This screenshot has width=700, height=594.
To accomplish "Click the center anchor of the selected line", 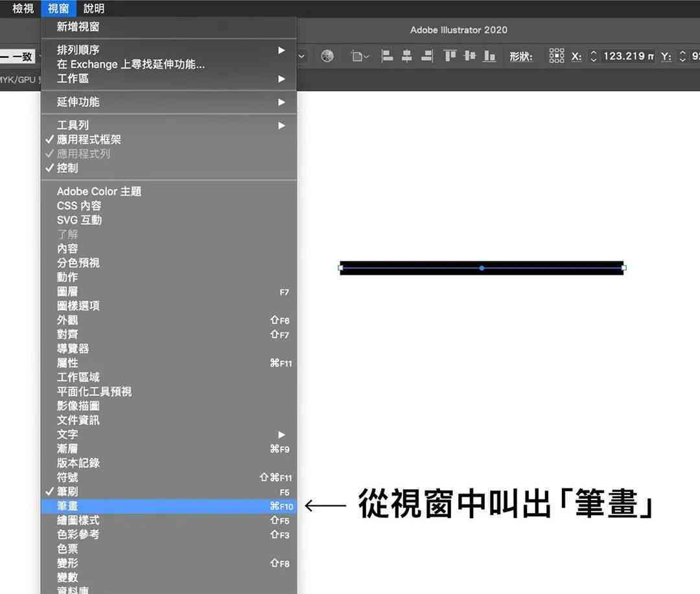I will coord(482,268).
